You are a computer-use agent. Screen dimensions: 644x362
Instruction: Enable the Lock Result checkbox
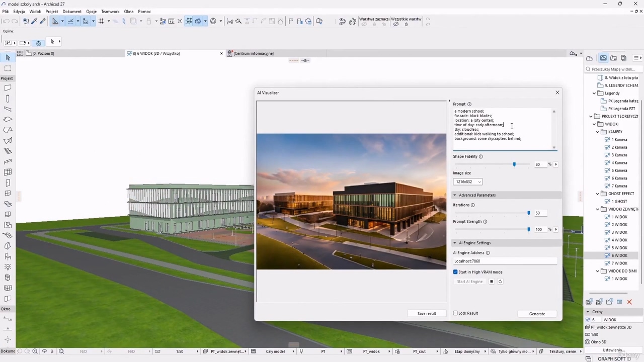pos(455,313)
